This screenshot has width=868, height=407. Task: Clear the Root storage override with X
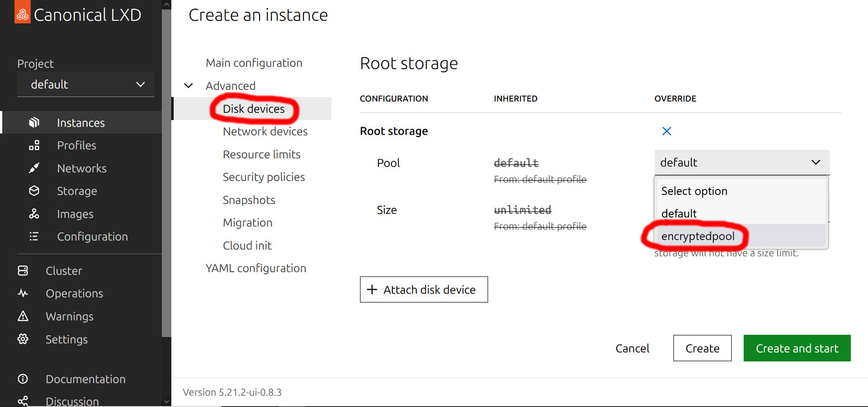pos(666,131)
